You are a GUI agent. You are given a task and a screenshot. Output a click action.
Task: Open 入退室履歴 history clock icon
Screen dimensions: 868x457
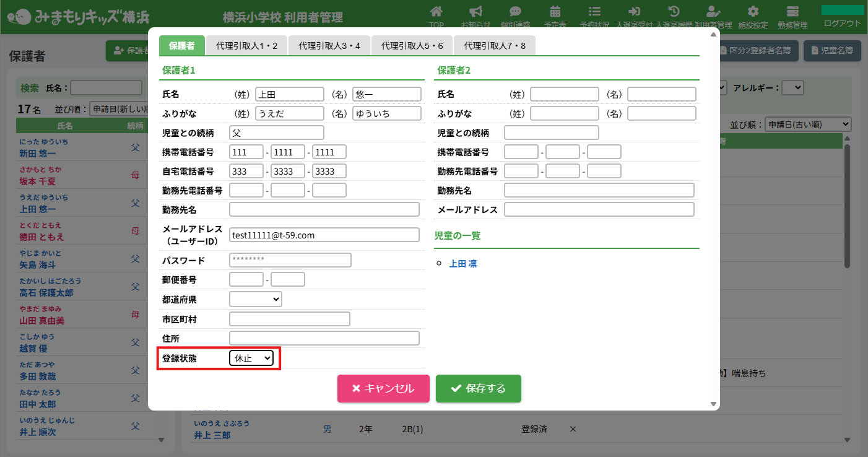point(674,12)
